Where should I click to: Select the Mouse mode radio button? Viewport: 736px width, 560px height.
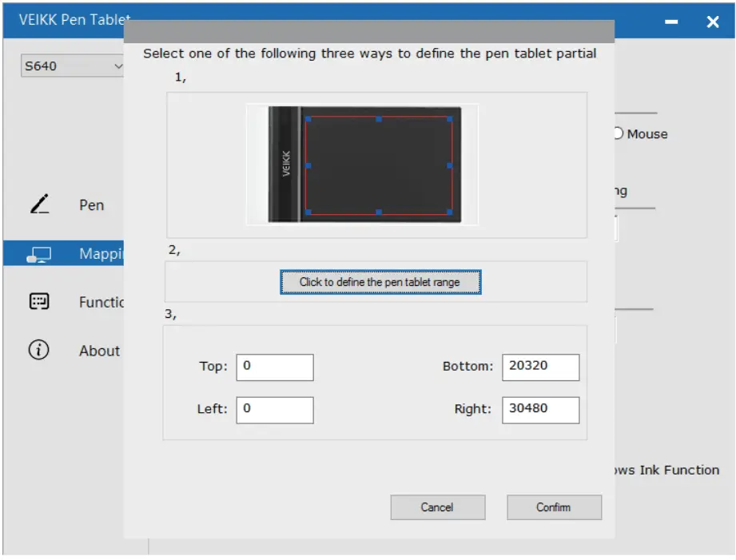coord(619,133)
